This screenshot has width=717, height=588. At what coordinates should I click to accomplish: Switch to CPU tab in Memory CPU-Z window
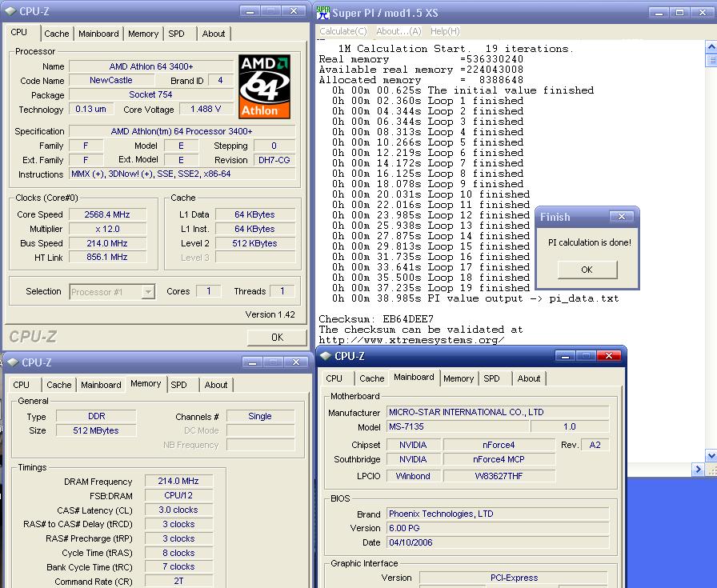coord(21,385)
